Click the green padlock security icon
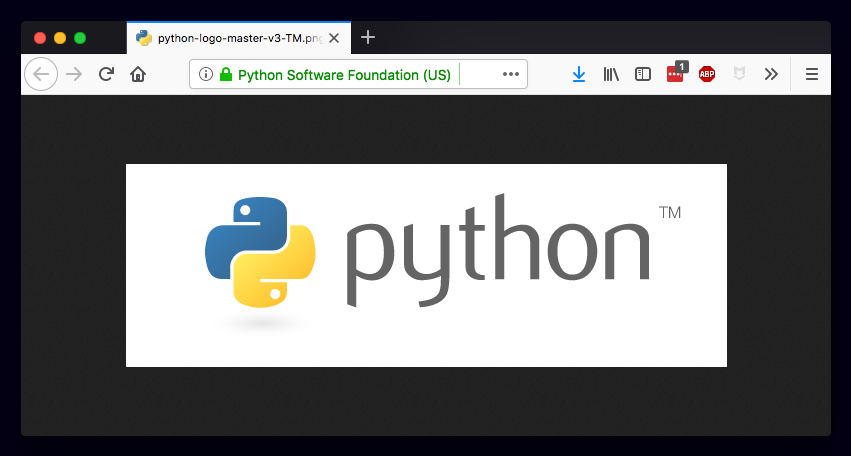The height and width of the screenshot is (456, 851). (x=226, y=74)
